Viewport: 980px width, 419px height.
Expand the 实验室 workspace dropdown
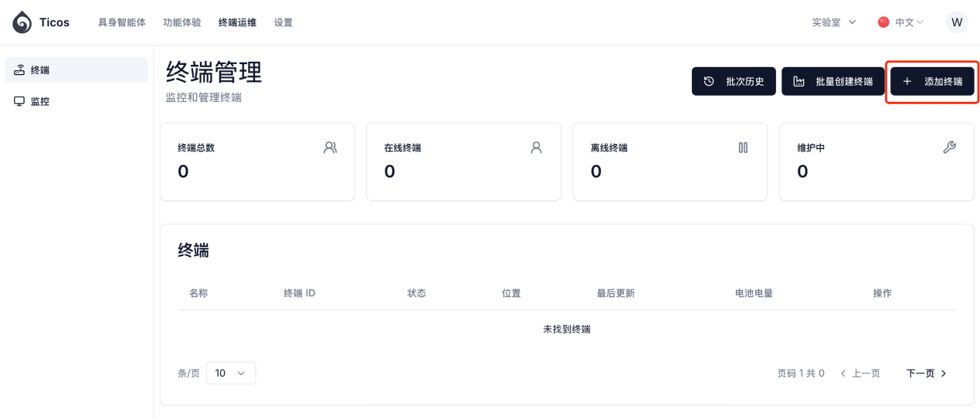tap(834, 22)
